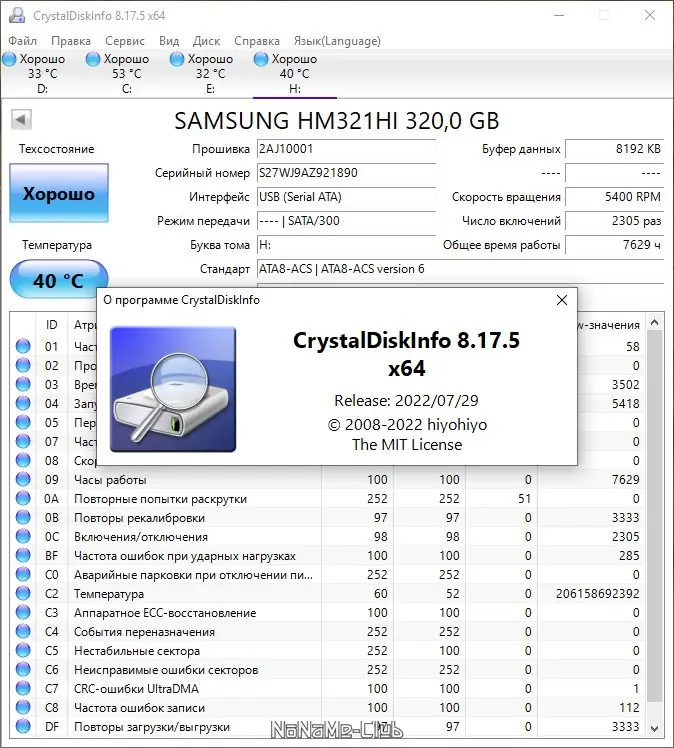The image size is (674, 748).
Task: Click the status orb for Часы работы row
Action: pos(23,479)
